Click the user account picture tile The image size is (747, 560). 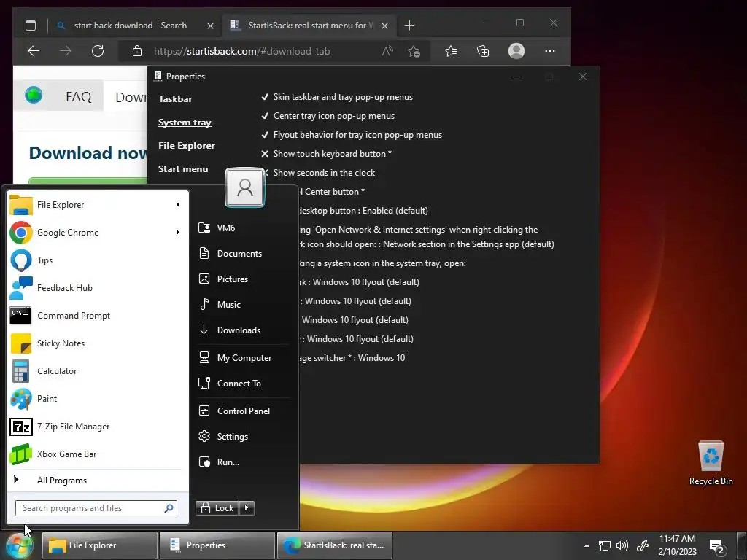tap(245, 187)
